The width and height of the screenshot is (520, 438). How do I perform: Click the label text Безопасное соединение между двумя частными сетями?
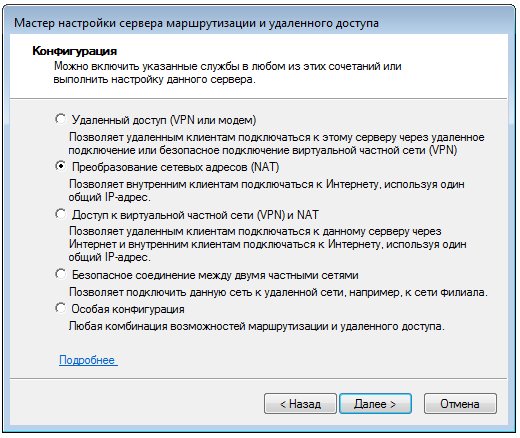coord(215,275)
